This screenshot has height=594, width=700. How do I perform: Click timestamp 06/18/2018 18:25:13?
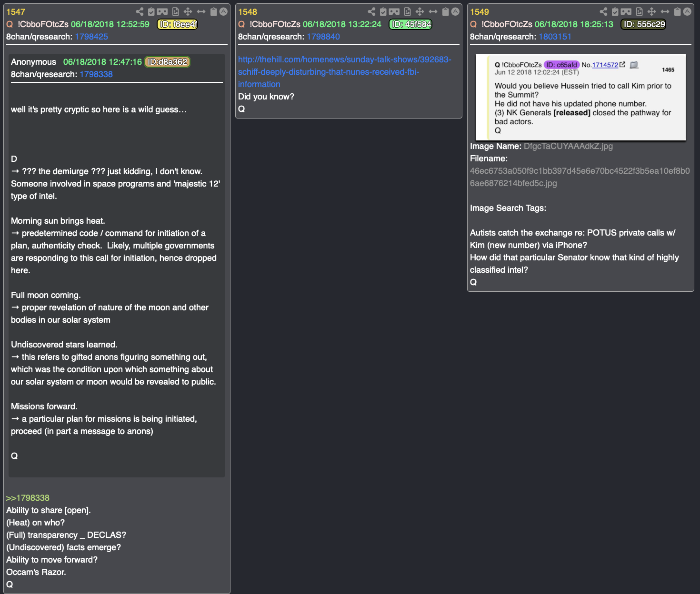pos(574,24)
